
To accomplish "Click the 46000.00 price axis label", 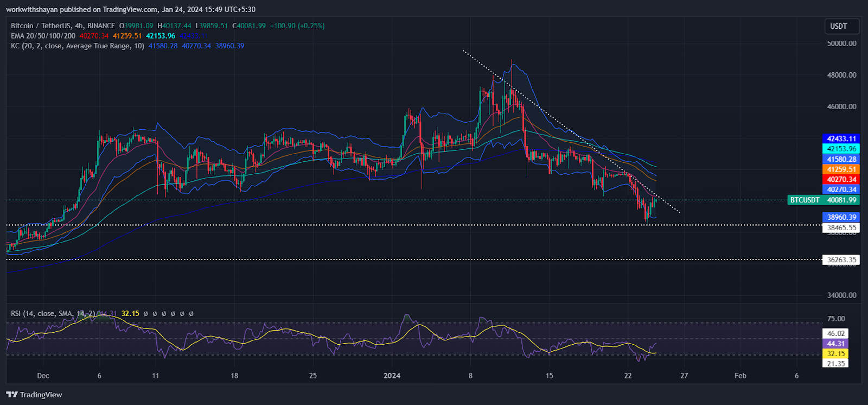I will coord(841,106).
